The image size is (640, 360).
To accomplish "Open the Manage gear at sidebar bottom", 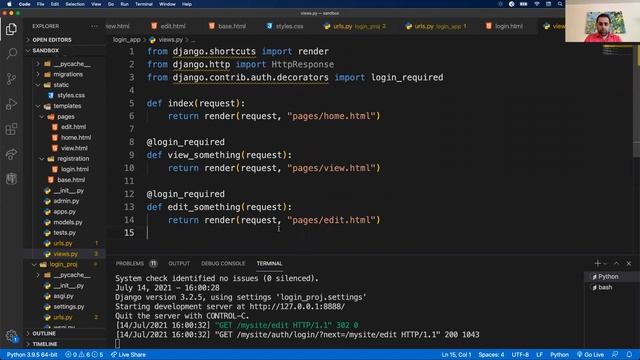I will point(11,336).
